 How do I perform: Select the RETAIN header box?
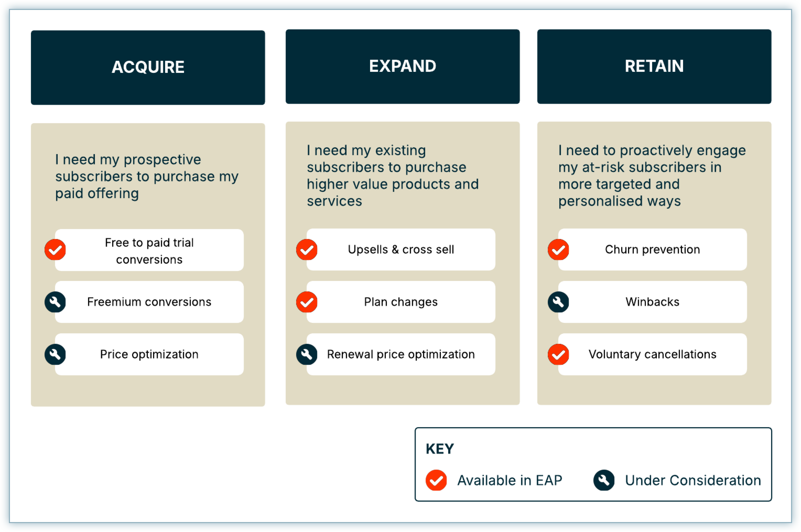coord(654,67)
